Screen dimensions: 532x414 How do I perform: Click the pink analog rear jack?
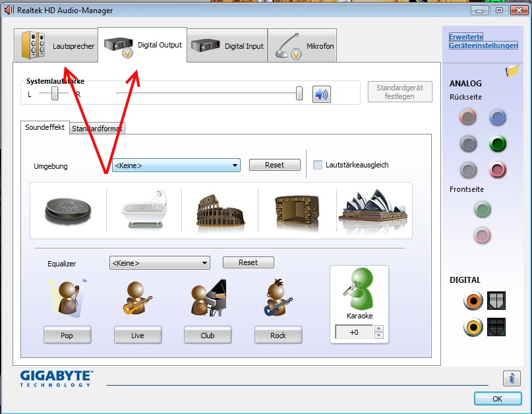[498, 170]
